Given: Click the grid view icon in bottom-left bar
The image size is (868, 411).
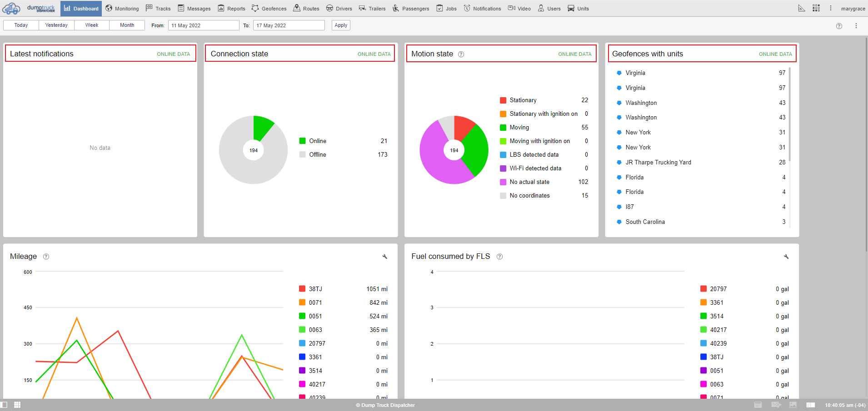Looking at the screenshot, I should 17,405.
